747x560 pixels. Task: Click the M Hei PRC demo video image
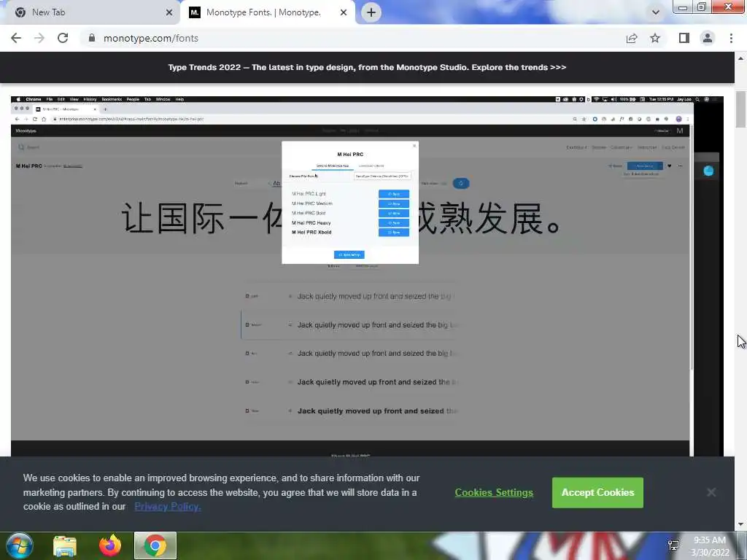tap(367, 276)
